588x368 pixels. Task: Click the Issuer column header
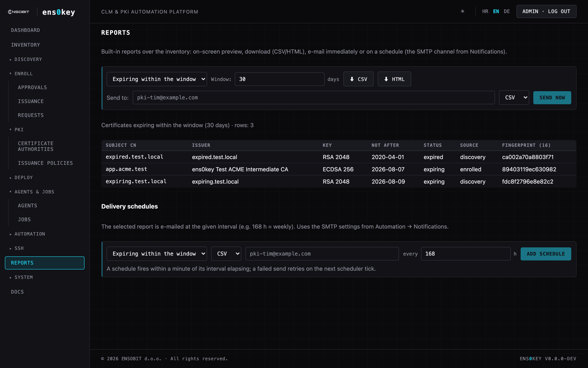click(201, 145)
